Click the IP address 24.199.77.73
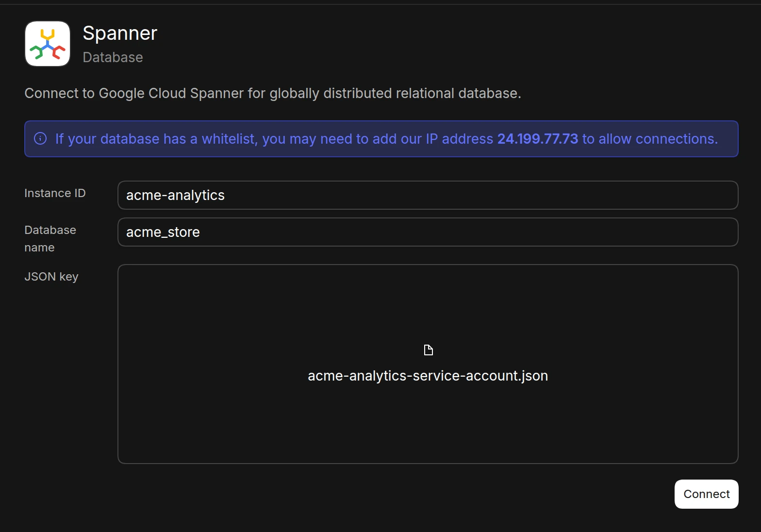Image resolution: width=761 pixels, height=532 pixels. click(x=538, y=139)
